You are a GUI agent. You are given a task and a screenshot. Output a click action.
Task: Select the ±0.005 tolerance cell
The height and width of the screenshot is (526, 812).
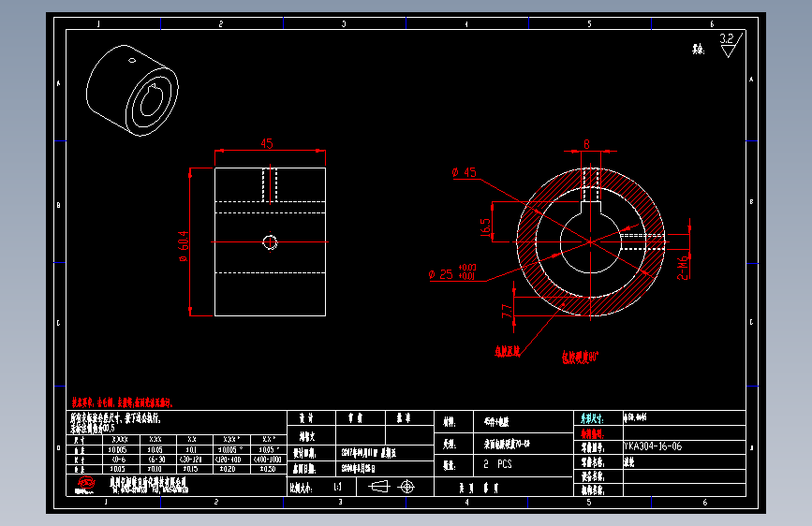click(119, 450)
